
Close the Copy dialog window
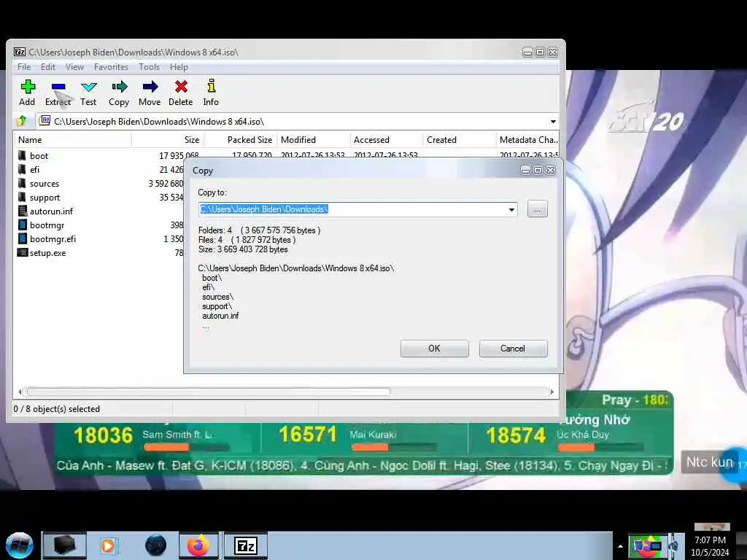pos(551,171)
